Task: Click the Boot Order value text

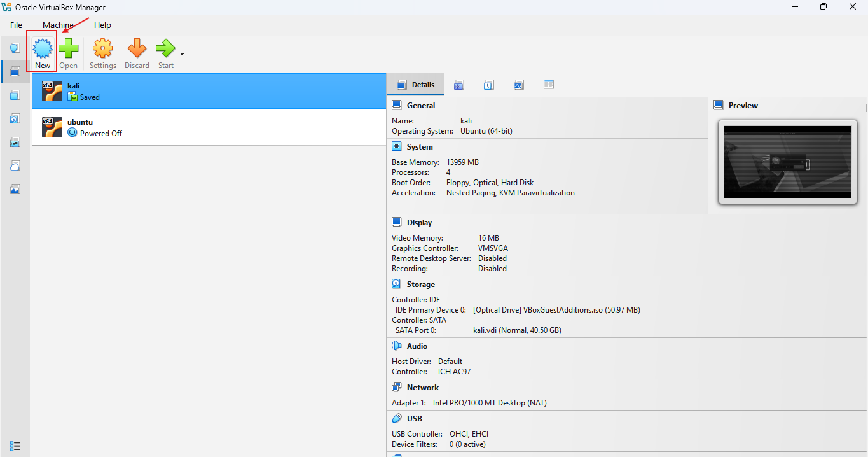Action: [490, 183]
